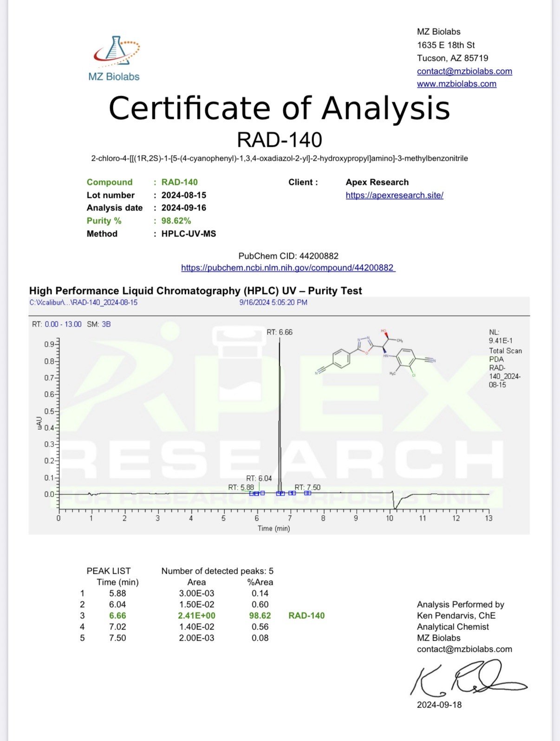Click peak 5 percent area 0.08
Image resolution: width=560 pixels, height=741 pixels.
click(x=260, y=638)
